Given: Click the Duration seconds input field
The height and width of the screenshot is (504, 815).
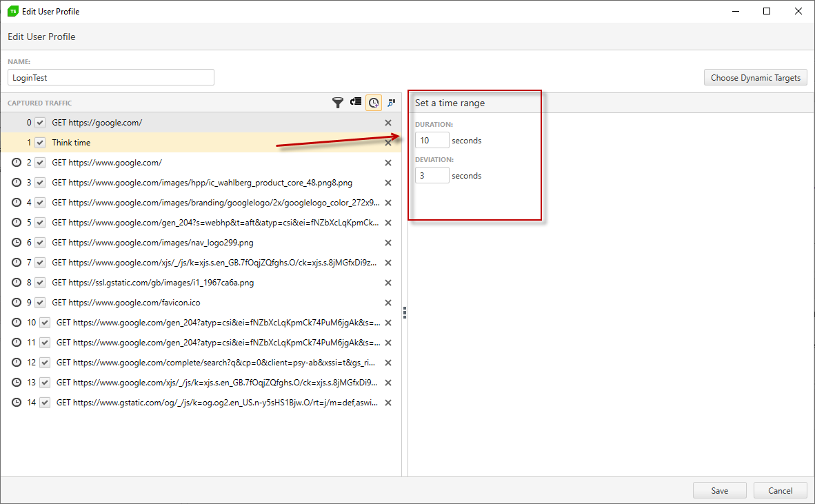Looking at the screenshot, I should pos(432,140).
